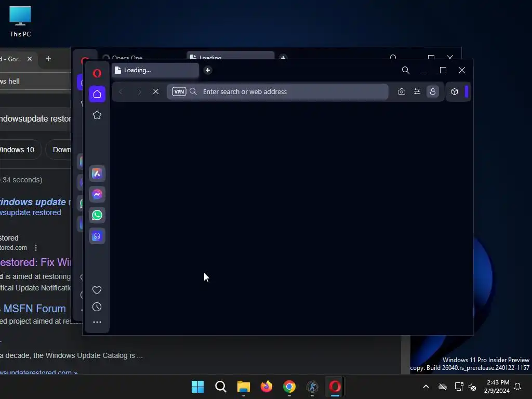The image size is (532, 399).
Task: Open WhatsApp in the Opera sidebar
Action: 97,215
